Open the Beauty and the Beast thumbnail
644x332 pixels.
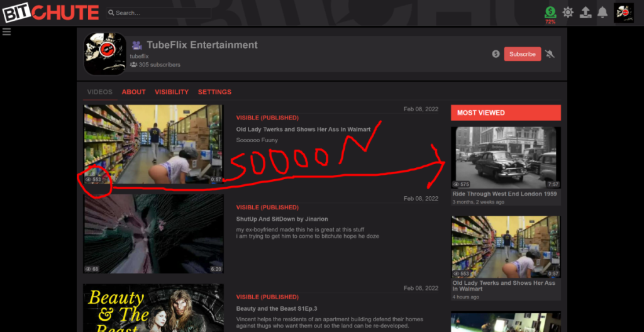(153, 308)
